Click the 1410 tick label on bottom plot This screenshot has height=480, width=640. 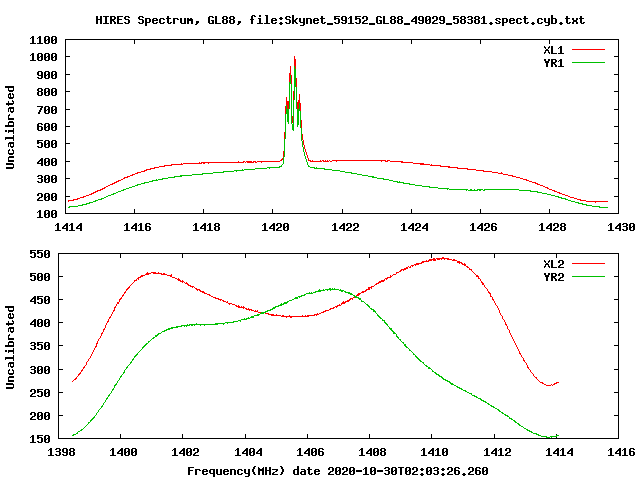coord(434,452)
